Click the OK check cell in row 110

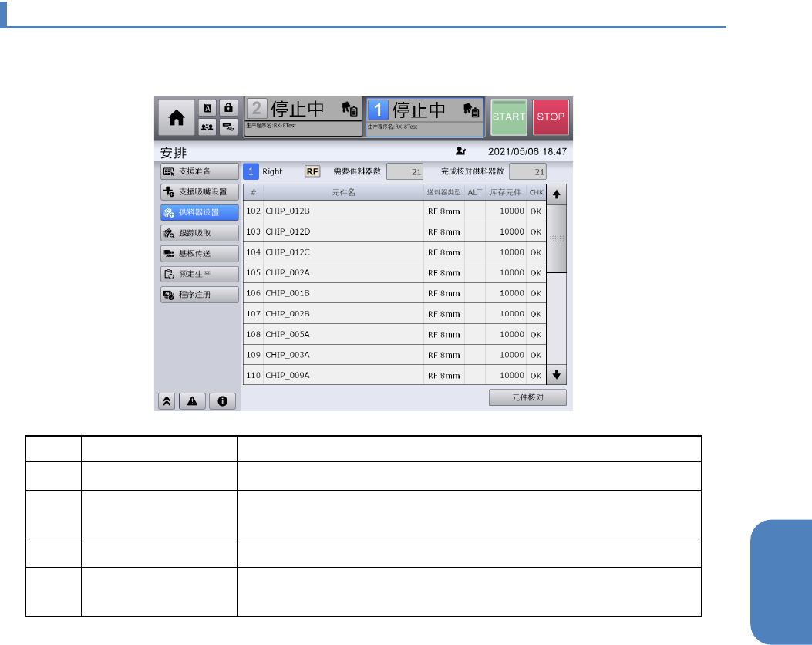[537, 375]
